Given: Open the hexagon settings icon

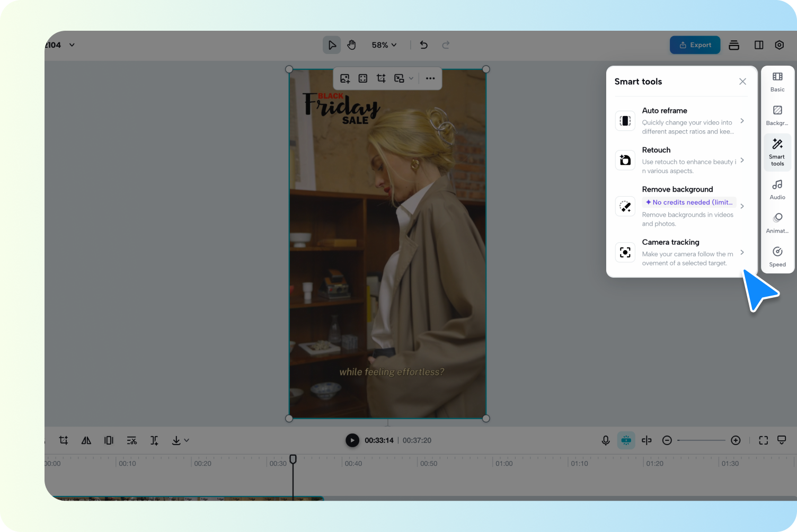Looking at the screenshot, I should point(779,45).
